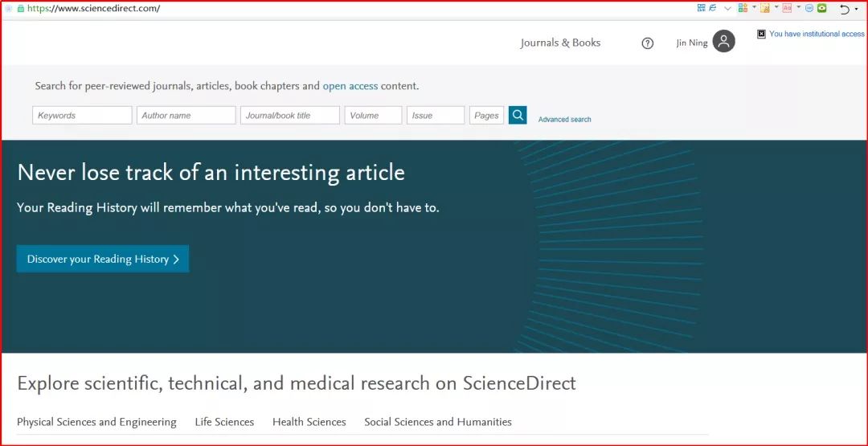Click 'Explore scientific, technical, and medical research' heading
This screenshot has height=446, width=868.
[x=296, y=383]
